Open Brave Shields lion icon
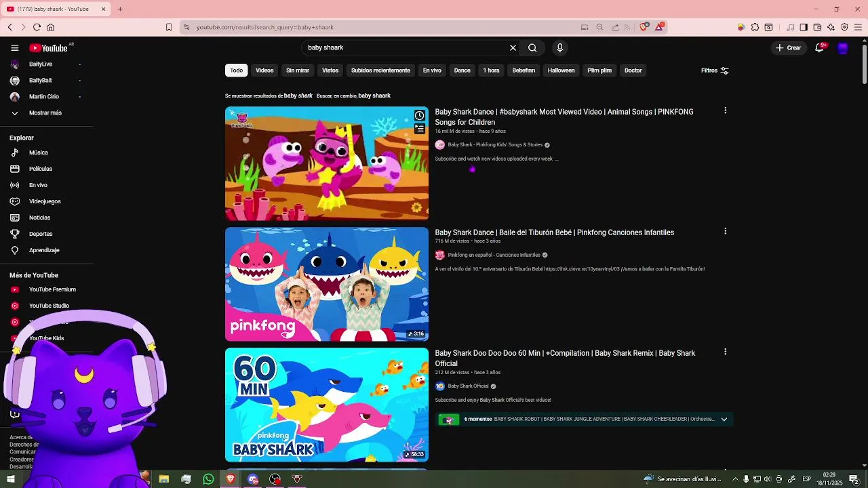Screen dimensions: 868x488 pyautogui.click(x=644, y=27)
